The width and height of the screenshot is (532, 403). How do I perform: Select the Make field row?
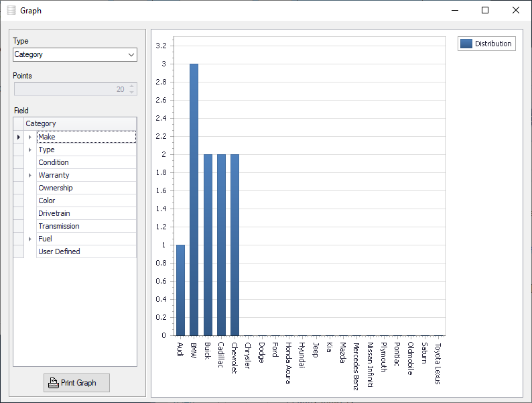coord(86,137)
